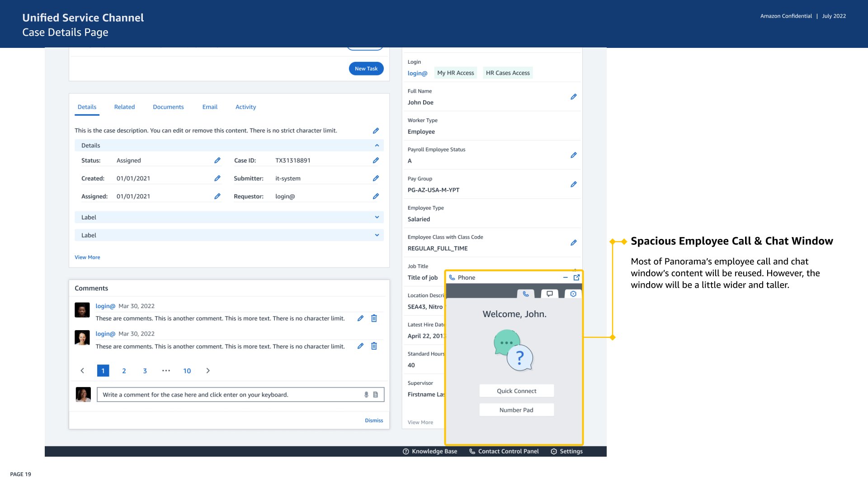Image resolution: width=868 pixels, height=491 pixels.
Task: Open the chat tab in call window
Action: 550,294
